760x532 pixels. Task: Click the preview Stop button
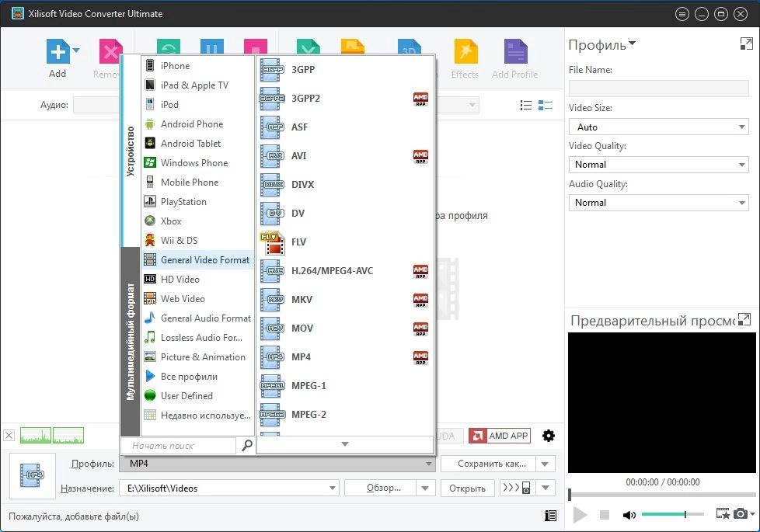click(x=605, y=515)
